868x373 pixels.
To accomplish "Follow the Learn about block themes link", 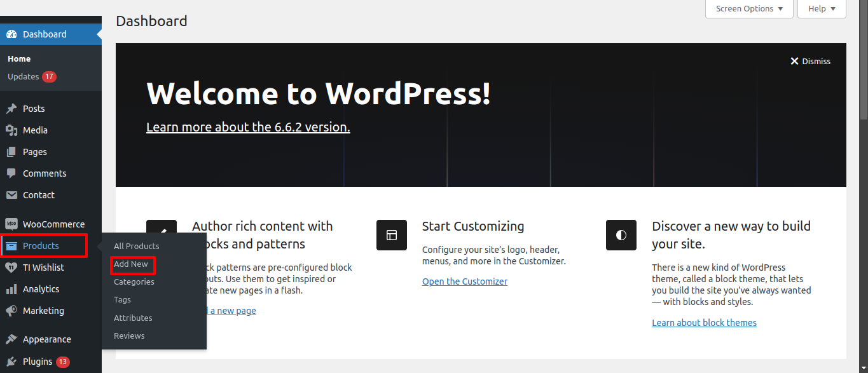I will (704, 323).
